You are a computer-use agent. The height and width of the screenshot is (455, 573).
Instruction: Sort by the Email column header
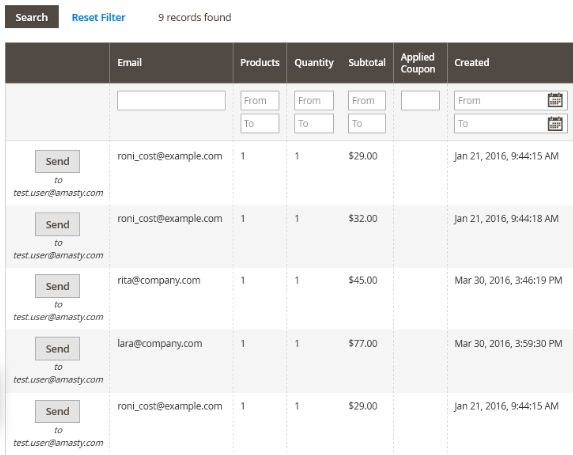129,62
